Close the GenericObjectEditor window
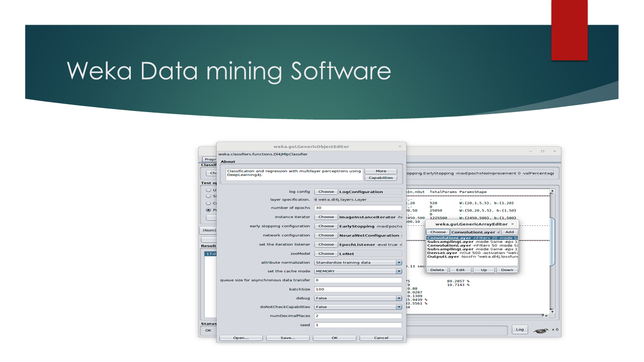Viewport: 644px width, 362px height. coord(400,146)
